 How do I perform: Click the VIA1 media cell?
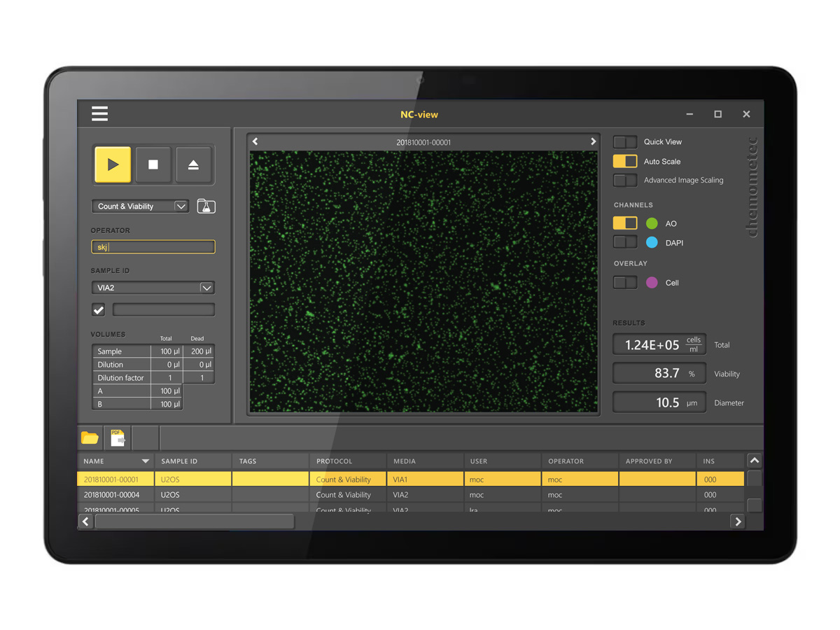[425, 479]
